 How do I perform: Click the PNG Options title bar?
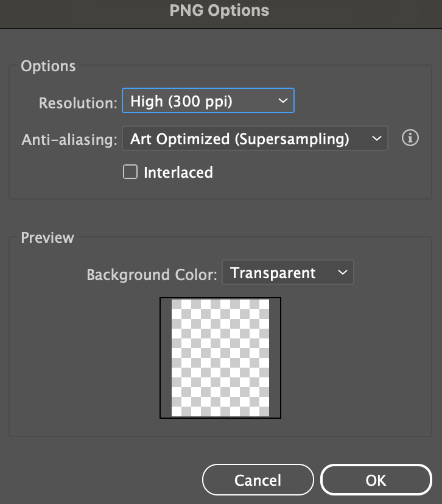click(220, 10)
